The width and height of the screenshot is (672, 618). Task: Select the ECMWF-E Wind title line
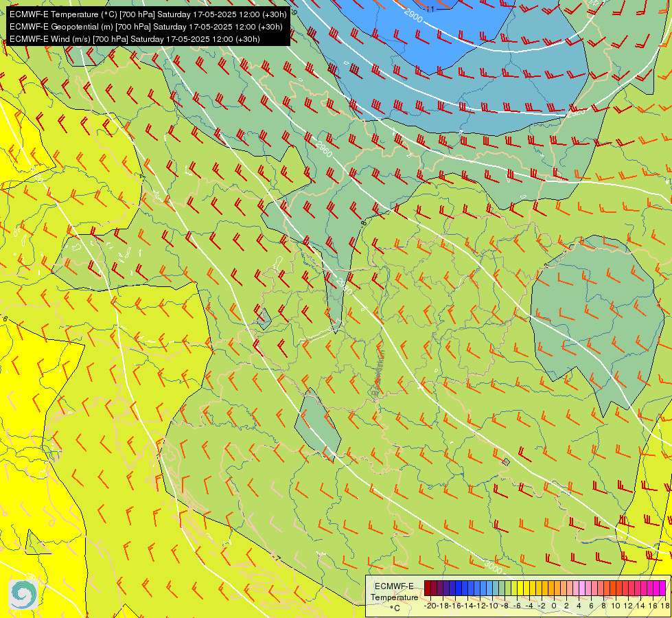[135, 39]
